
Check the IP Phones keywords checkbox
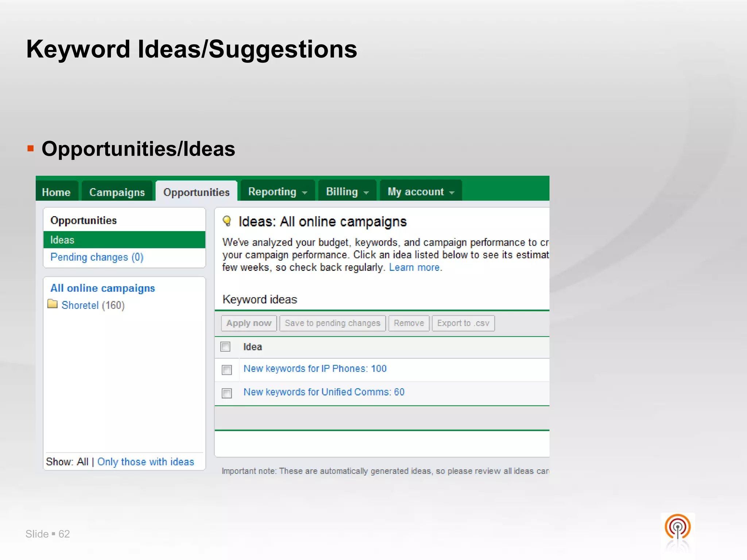coord(227,370)
